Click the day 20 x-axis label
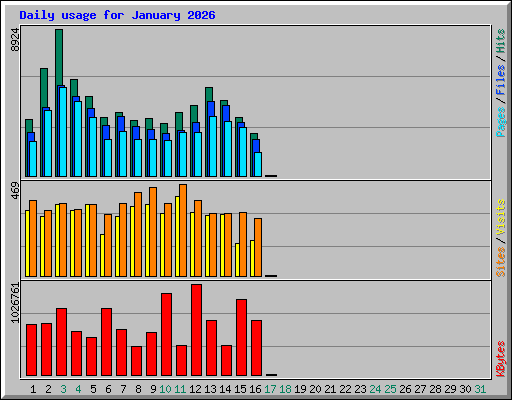The height and width of the screenshot is (400, 512). click(x=315, y=389)
